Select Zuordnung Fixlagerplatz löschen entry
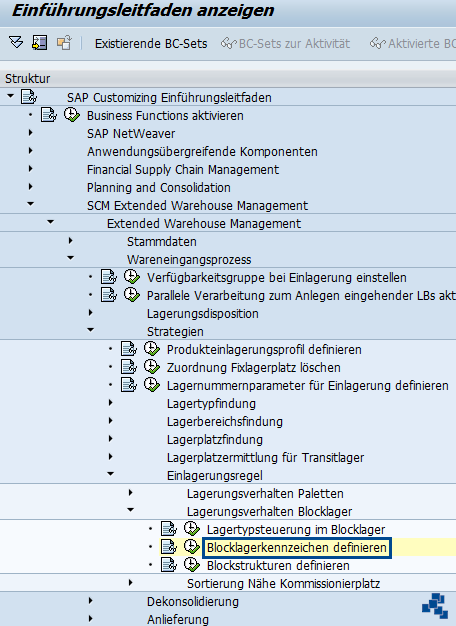Screen dimensions: 456x626 (x=254, y=367)
